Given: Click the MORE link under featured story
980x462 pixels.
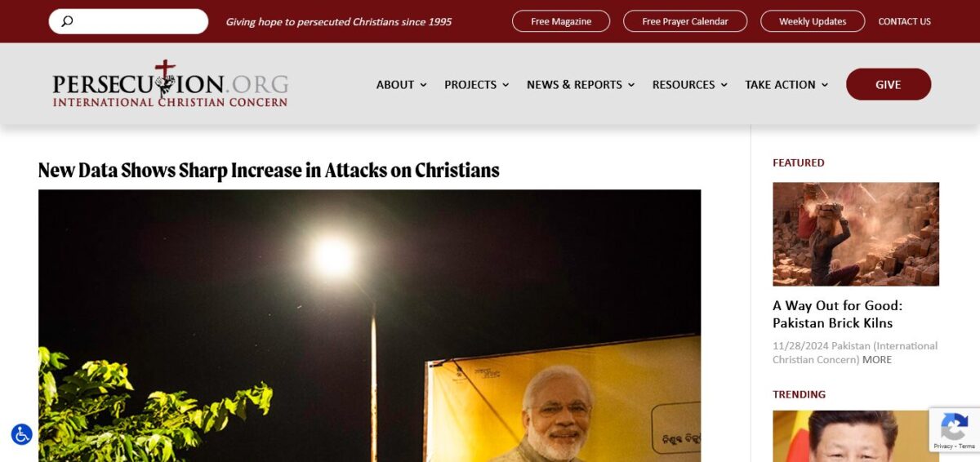Looking at the screenshot, I should click(x=877, y=360).
